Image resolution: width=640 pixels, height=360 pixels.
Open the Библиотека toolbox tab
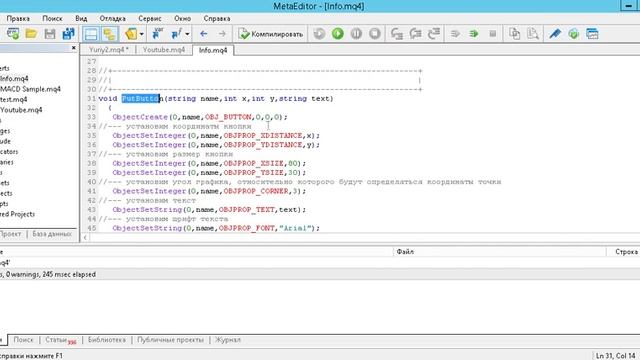point(107,340)
